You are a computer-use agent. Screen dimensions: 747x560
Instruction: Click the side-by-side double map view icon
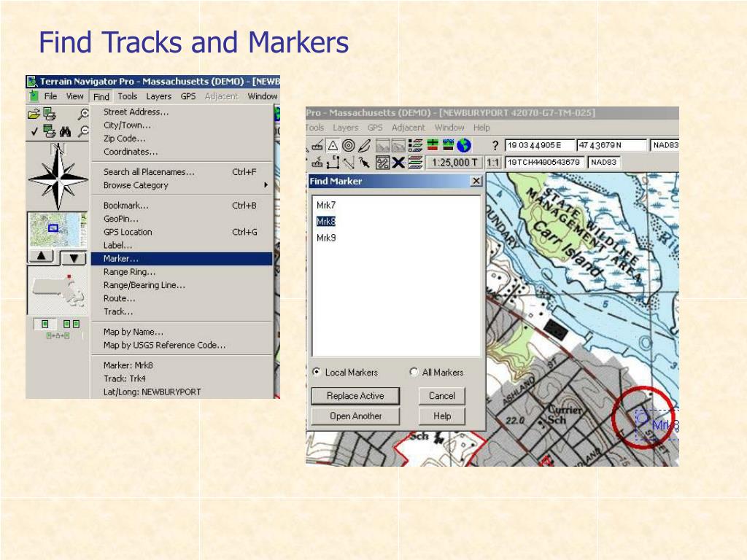click(71, 324)
